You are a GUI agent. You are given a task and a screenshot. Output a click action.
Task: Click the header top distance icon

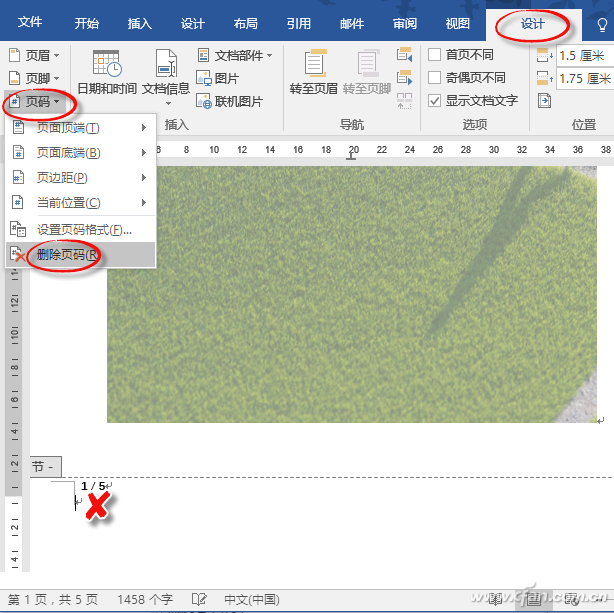click(544, 55)
